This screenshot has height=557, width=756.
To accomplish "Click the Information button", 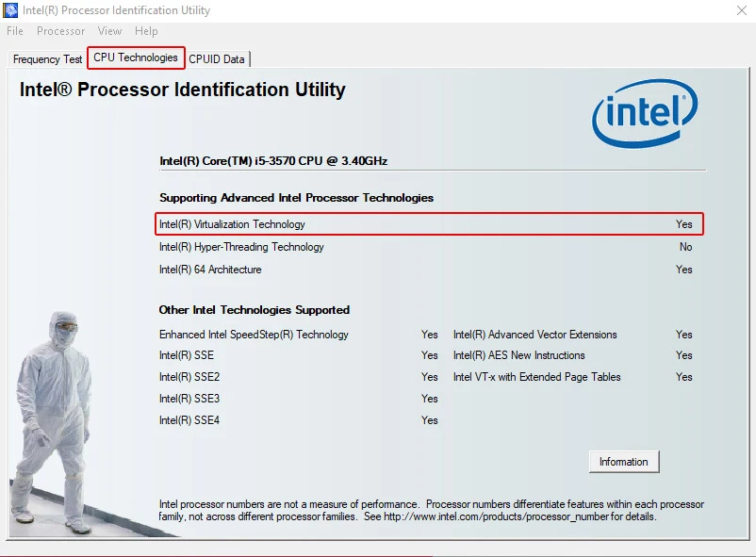I will pyautogui.click(x=623, y=461).
